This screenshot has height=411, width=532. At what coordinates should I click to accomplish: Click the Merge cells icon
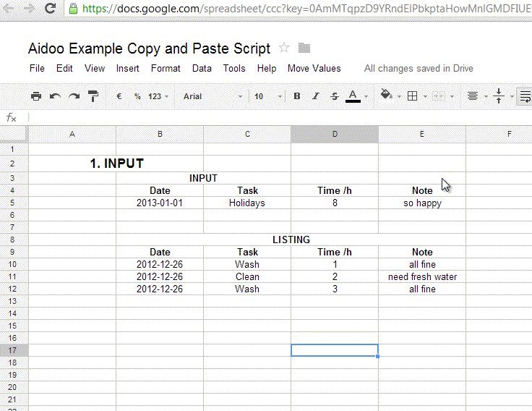(x=439, y=96)
